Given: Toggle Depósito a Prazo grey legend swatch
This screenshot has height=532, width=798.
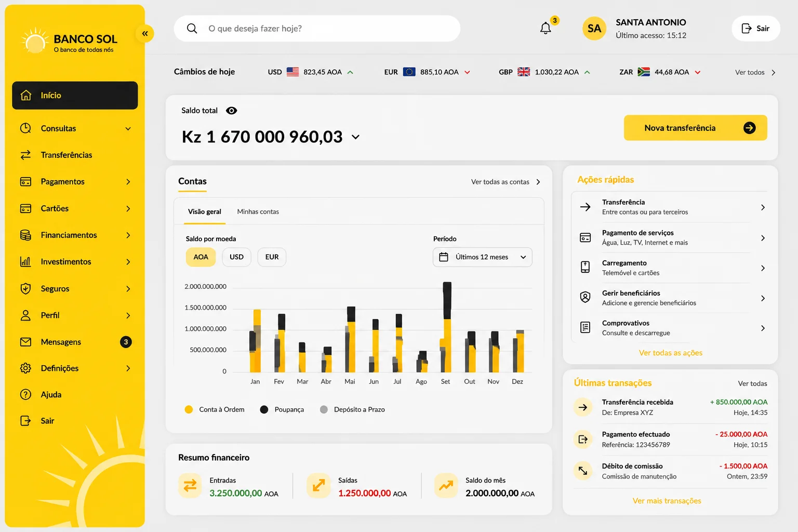Looking at the screenshot, I should (x=324, y=409).
